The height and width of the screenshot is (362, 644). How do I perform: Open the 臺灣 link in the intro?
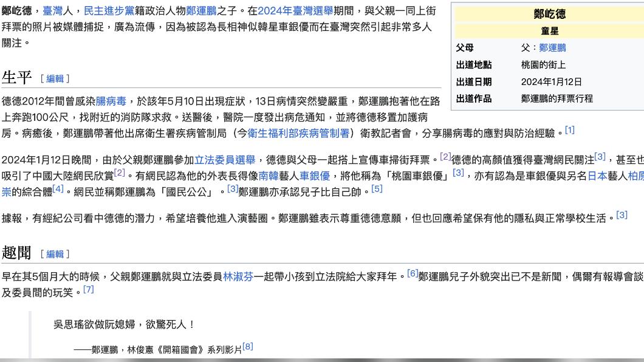click(x=52, y=11)
